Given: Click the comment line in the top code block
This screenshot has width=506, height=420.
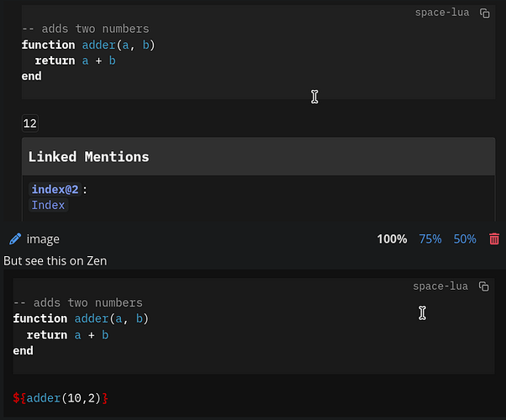Looking at the screenshot, I should pyautogui.click(x=85, y=29).
